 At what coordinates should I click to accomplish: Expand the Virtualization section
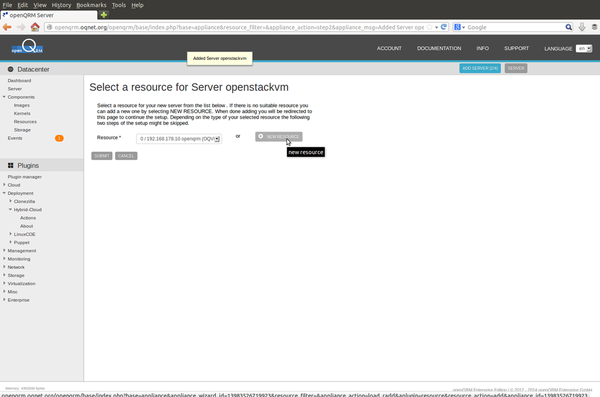point(4,283)
